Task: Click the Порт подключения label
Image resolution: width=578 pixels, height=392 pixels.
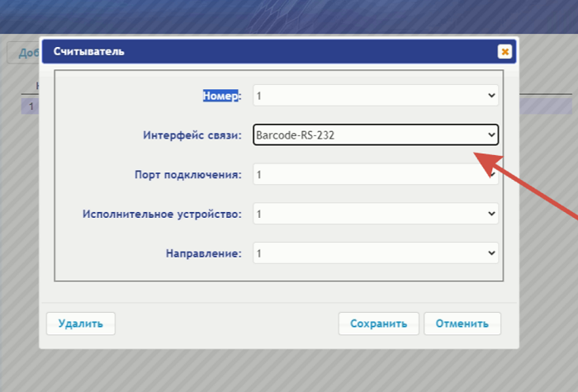Action: [188, 175]
